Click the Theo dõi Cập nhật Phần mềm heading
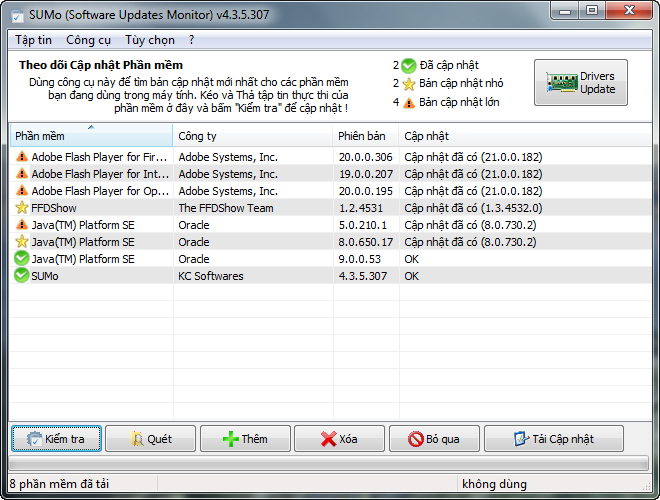Image resolution: width=660 pixels, height=500 pixels. coord(101,65)
